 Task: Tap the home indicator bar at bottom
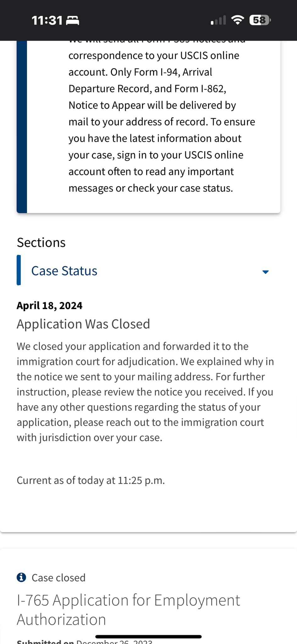coord(148,636)
